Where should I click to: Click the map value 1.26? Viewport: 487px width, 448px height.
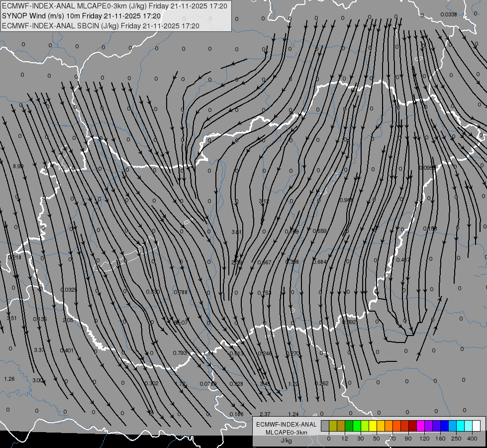pyautogui.click(x=9, y=379)
